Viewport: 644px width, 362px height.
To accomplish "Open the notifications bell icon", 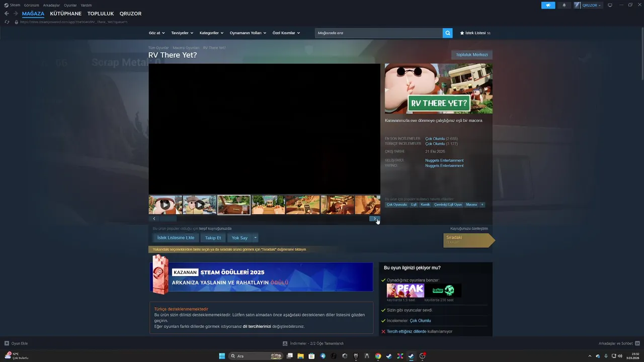I will [564, 5].
